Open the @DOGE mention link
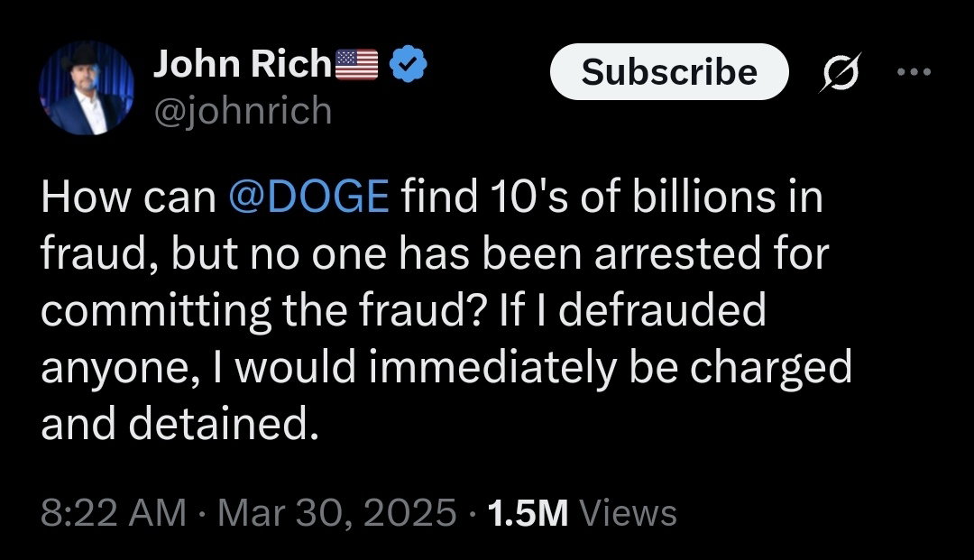The height and width of the screenshot is (560, 974). (x=308, y=197)
